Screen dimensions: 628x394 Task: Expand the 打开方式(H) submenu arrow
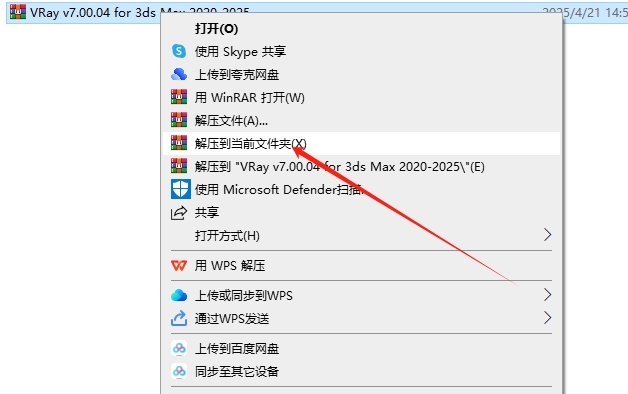click(x=547, y=235)
